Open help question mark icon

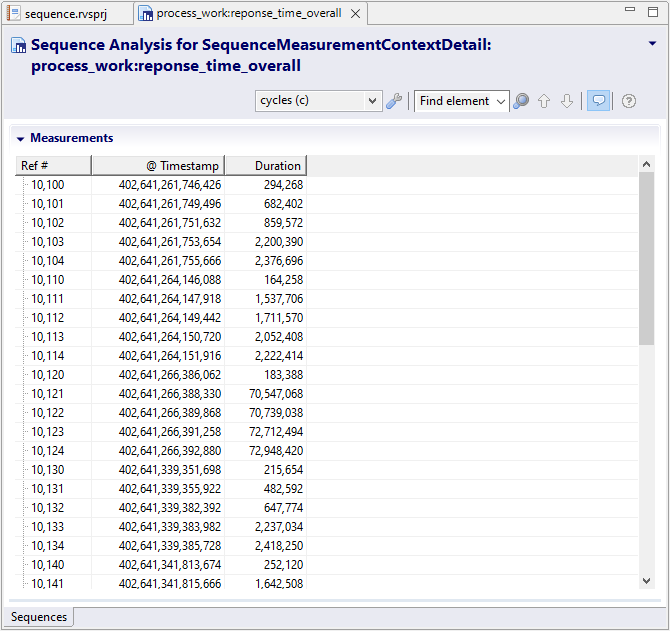629,101
